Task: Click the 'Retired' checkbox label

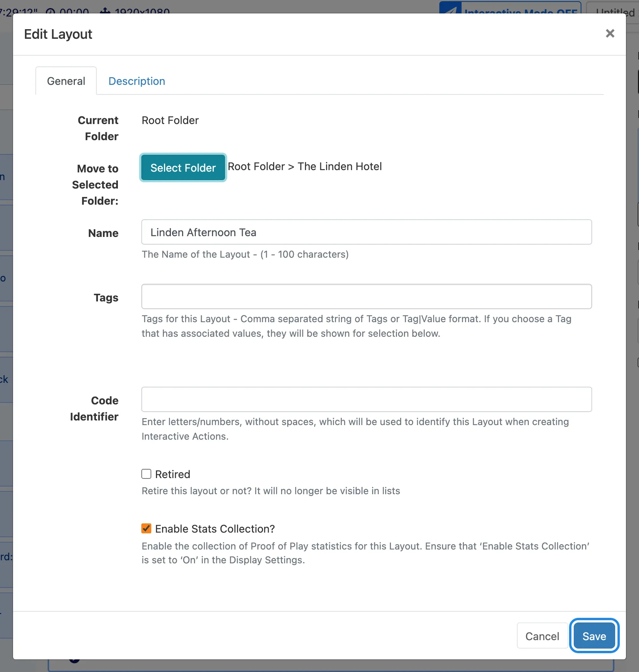Action: click(172, 474)
